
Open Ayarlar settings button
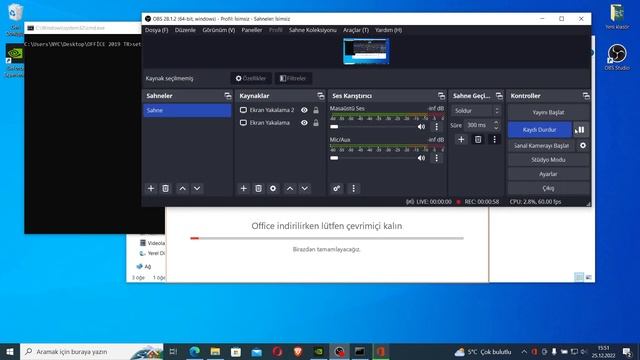pyautogui.click(x=548, y=174)
